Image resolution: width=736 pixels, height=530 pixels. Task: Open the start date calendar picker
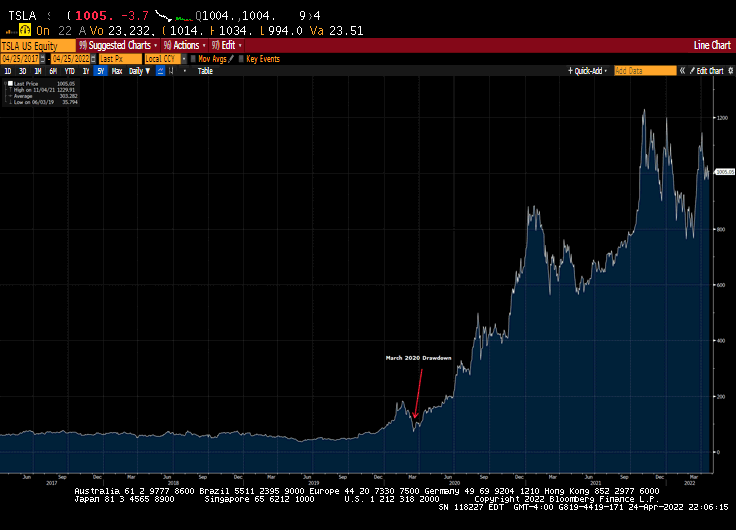pyautogui.click(x=43, y=59)
